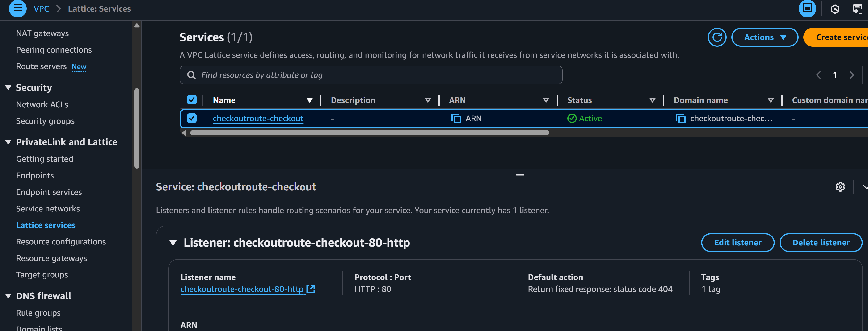
Task: Collapse the checkoutroute-checkout-80-http listener section
Action: pos(173,242)
